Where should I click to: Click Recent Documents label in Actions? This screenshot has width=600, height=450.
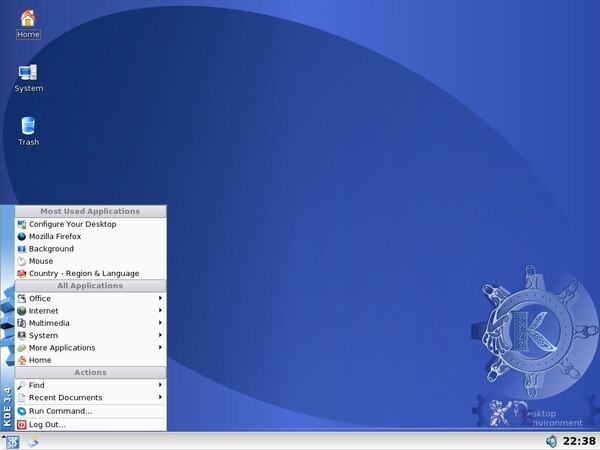click(65, 398)
